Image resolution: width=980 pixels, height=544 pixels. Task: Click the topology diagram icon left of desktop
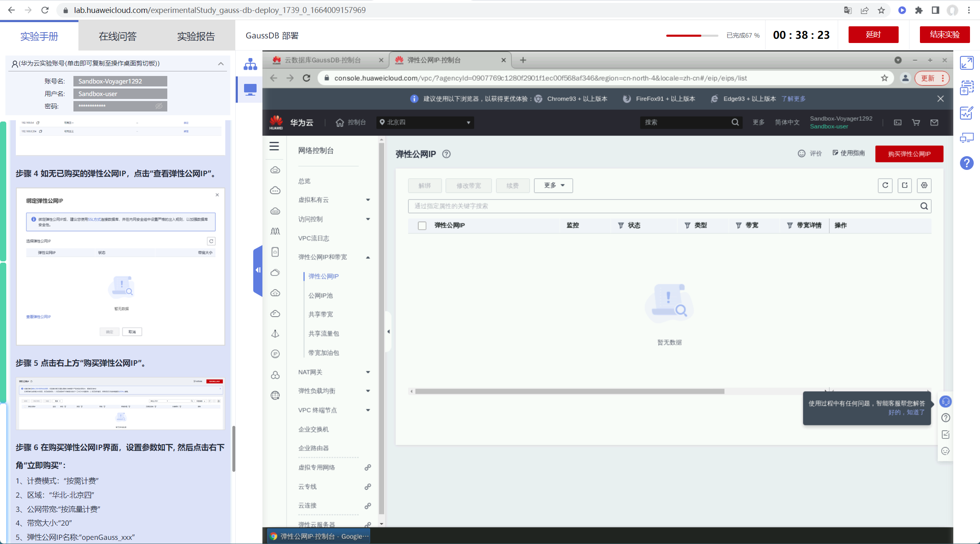coord(250,64)
